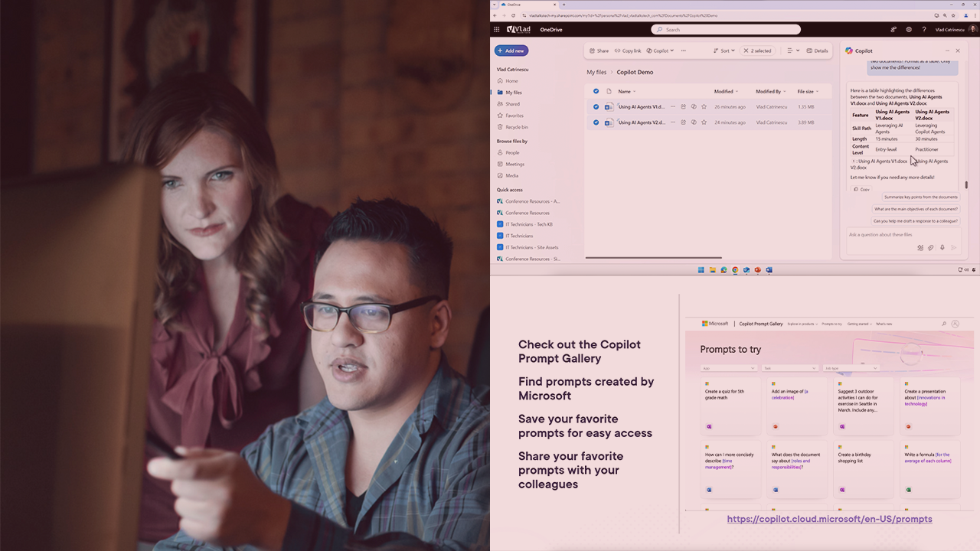Open the Details pane
Image resolution: width=980 pixels, height=551 pixels.
coord(817,51)
